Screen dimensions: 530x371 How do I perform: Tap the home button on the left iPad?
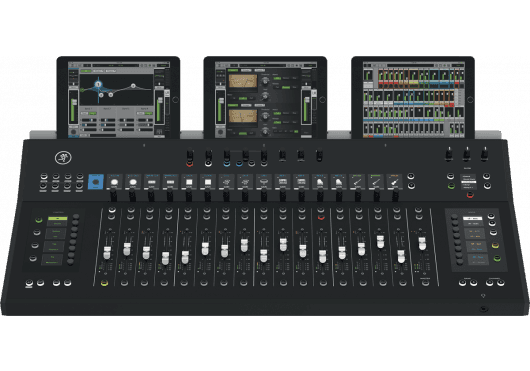pyautogui.click(x=175, y=99)
